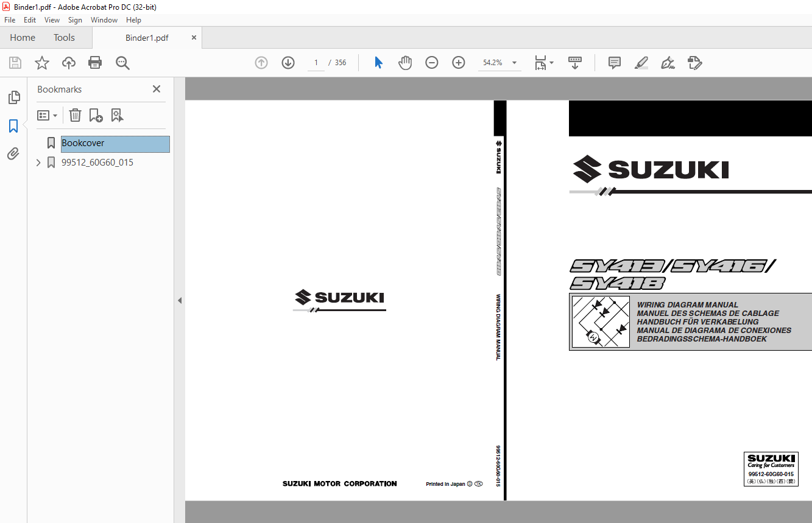The height and width of the screenshot is (523, 812).
Task: Zoom in with the plus circle
Action: (x=459, y=63)
